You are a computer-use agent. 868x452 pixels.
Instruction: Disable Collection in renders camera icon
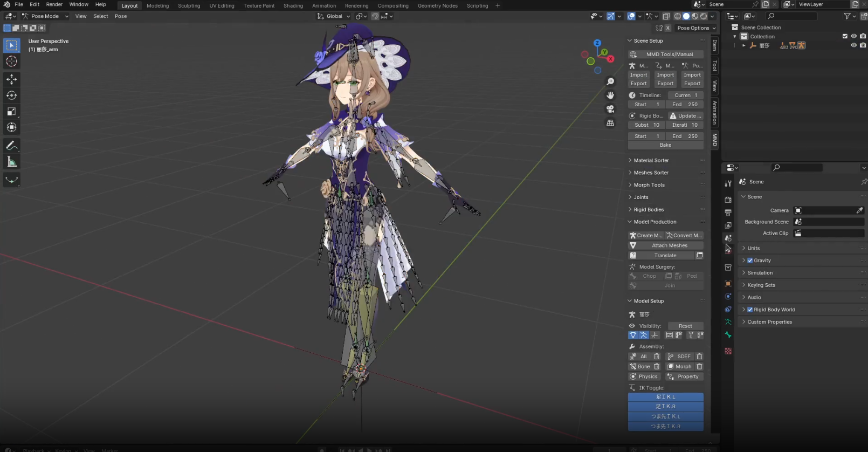point(863,36)
